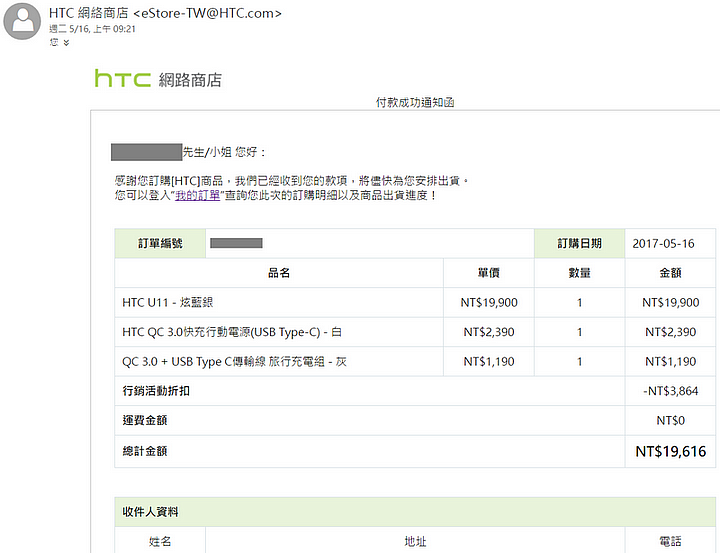Image resolution: width=720 pixels, height=553 pixels.
Task: Click the 行銷活動折扣 row label
Action: [x=156, y=391]
